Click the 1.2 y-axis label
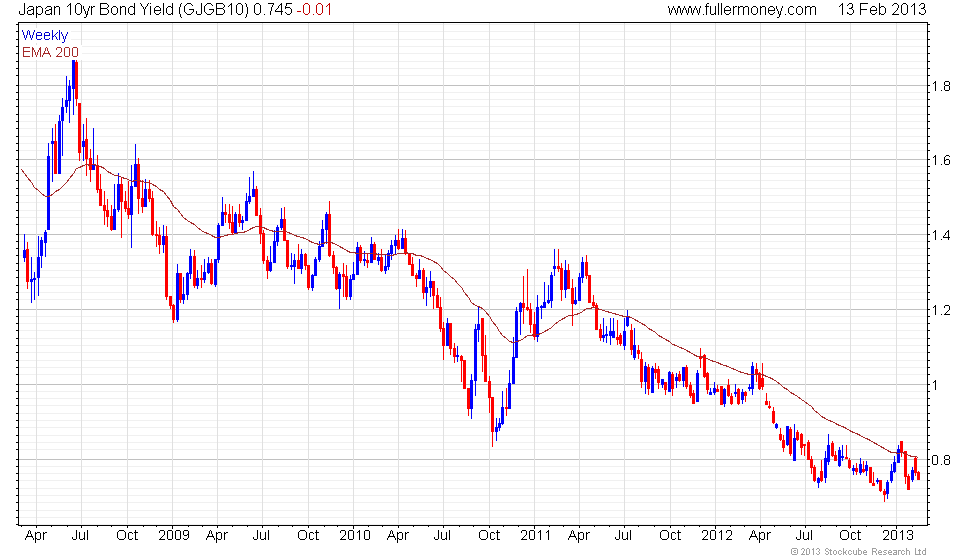 [x=941, y=311]
